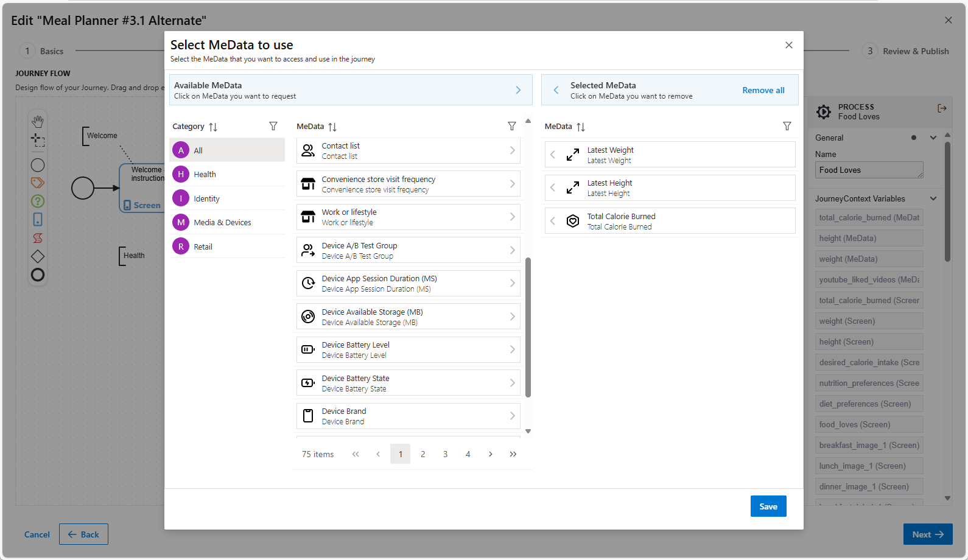
Task: Click the Total Calorie Burned shield icon
Action: pyautogui.click(x=573, y=221)
